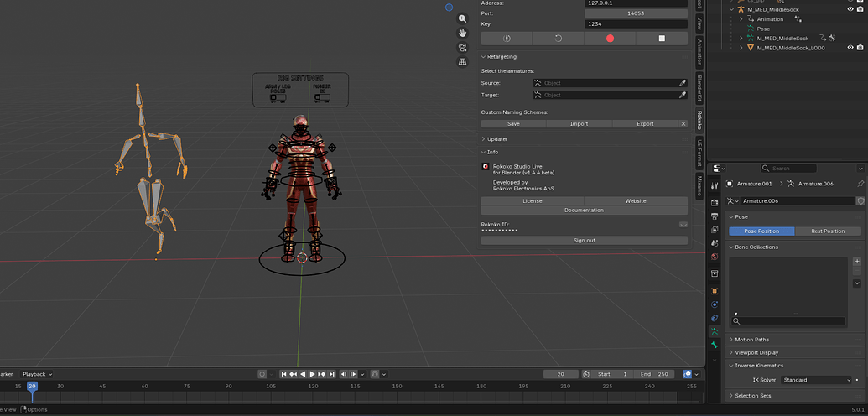The image size is (868, 416).
Task: Click the Save naming scheme button
Action: click(513, 124)
